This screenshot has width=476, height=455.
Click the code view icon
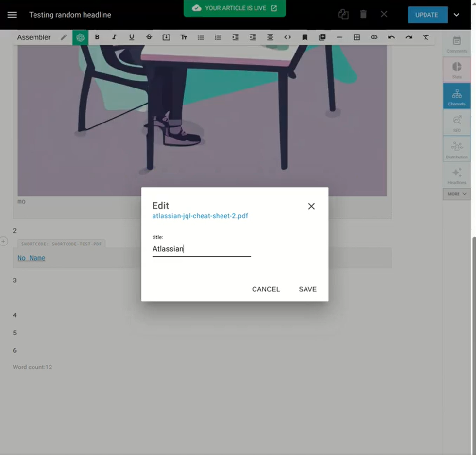tap(288, 37)
